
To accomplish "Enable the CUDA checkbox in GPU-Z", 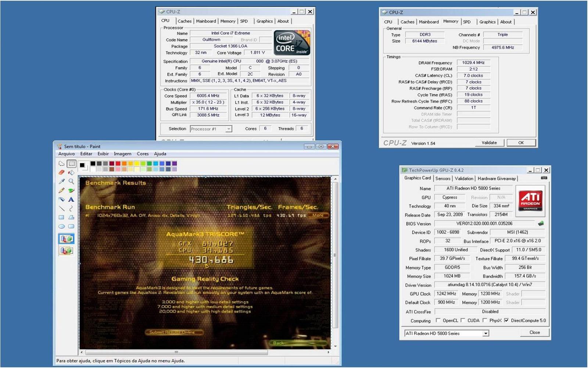I will point(463,320).
